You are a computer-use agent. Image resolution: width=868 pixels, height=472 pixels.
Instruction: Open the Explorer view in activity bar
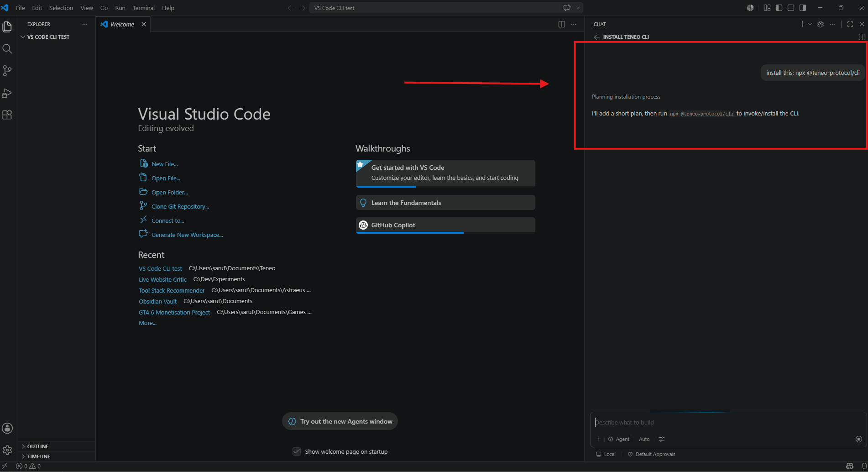coord(7,27)
